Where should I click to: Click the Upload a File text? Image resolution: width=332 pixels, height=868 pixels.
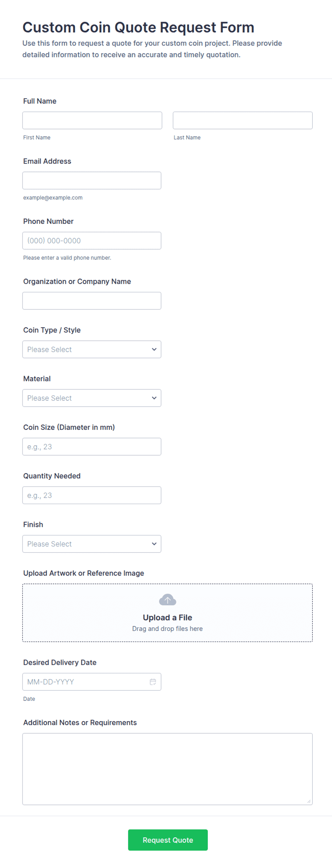click(167, 617)
